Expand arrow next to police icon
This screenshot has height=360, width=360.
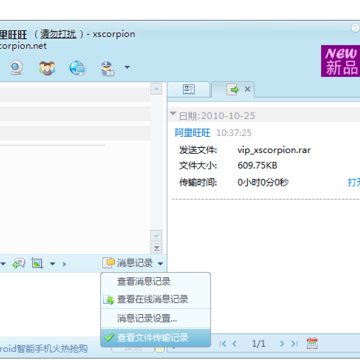[127, 67]
